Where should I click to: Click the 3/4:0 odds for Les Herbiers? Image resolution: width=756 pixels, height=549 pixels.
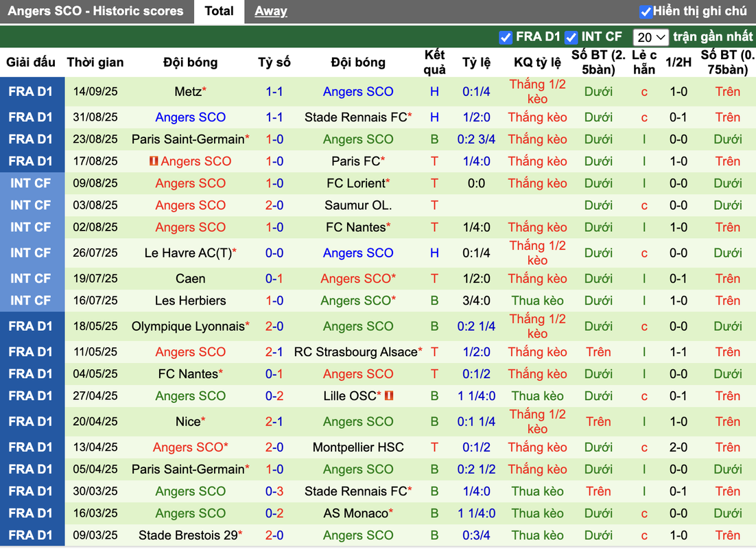coord(476,301)
